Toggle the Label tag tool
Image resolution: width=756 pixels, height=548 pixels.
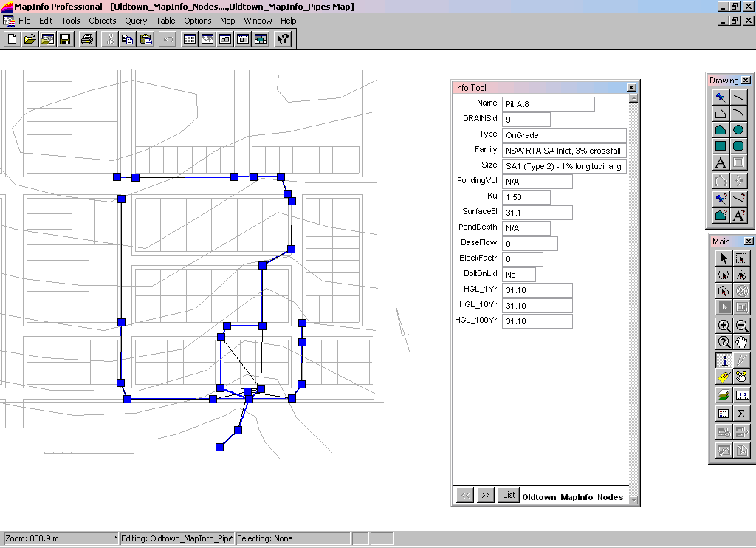click(x=724, y=377)
